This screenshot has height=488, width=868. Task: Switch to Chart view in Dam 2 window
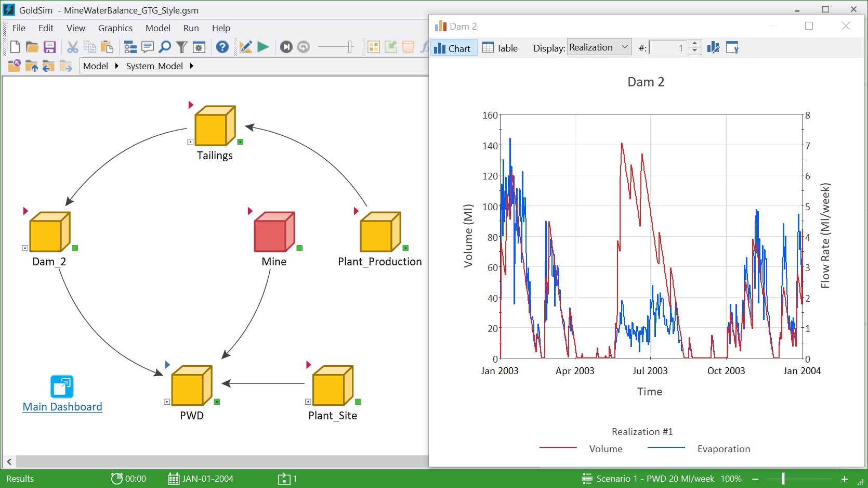[453, 48]
